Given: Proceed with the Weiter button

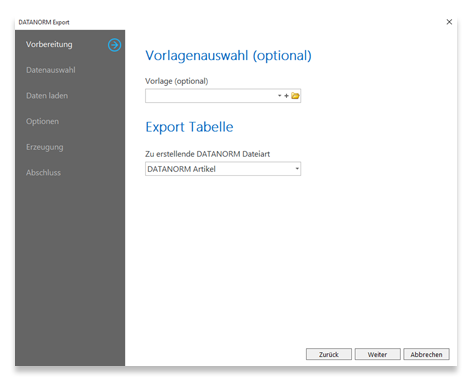Looking at the screenshot, I should click(377, 354).
